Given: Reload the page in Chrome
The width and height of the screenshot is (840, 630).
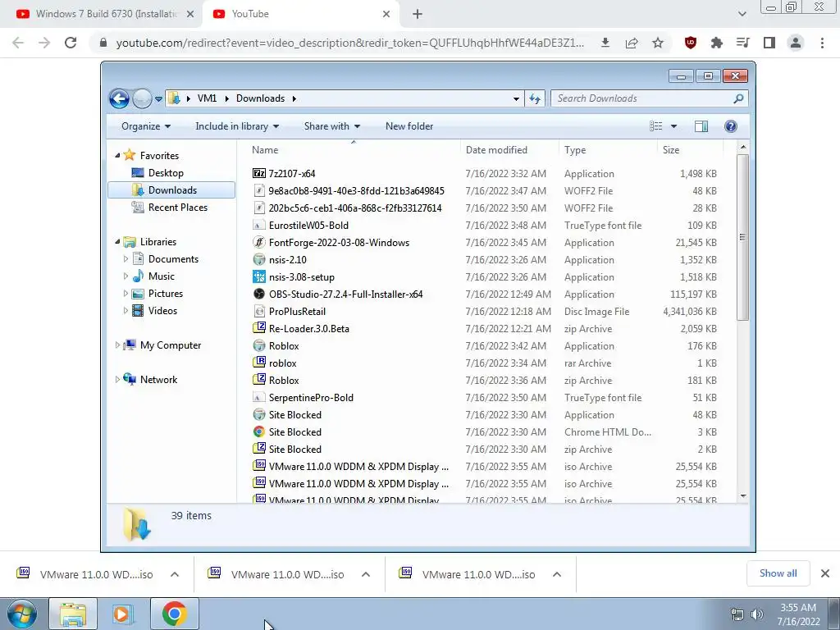Looking at the screenshot, I should click(71, 43).
